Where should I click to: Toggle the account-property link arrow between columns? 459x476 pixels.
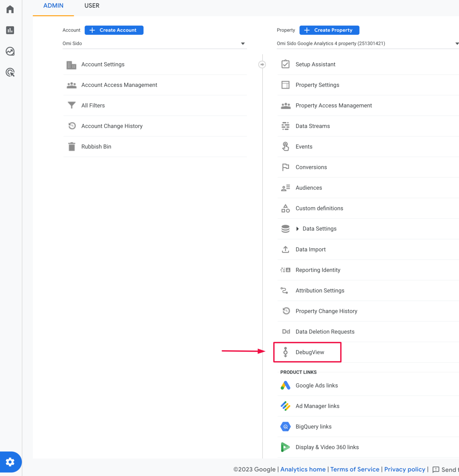point(262,64)
